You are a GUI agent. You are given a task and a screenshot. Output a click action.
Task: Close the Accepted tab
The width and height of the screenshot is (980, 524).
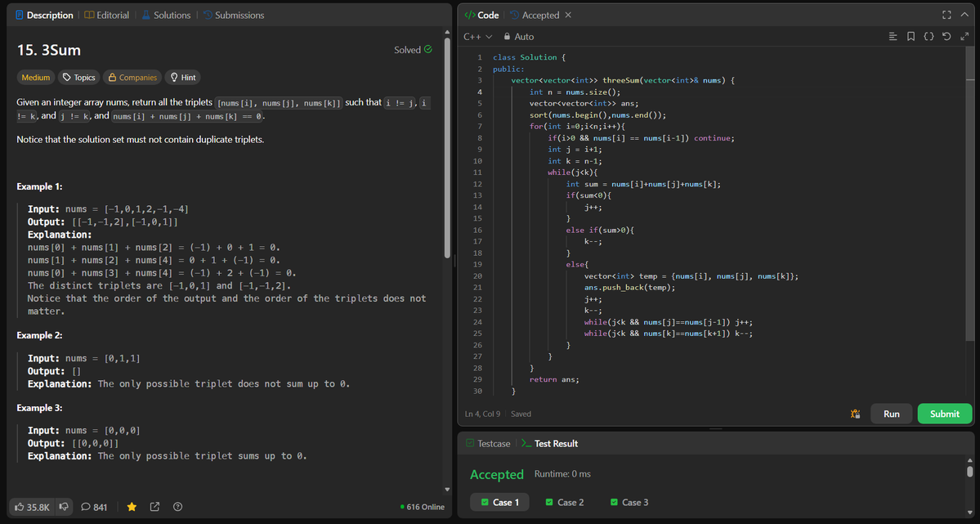[x=568, y=15]
